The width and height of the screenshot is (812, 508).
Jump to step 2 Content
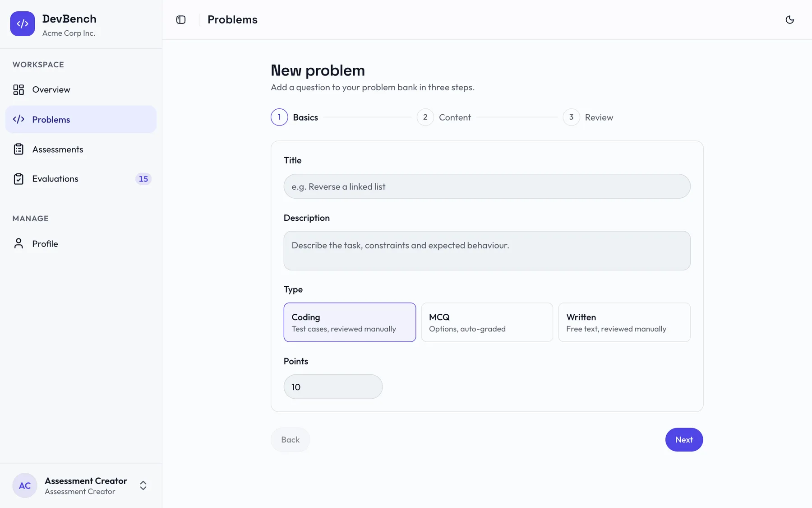coord(444,117)
